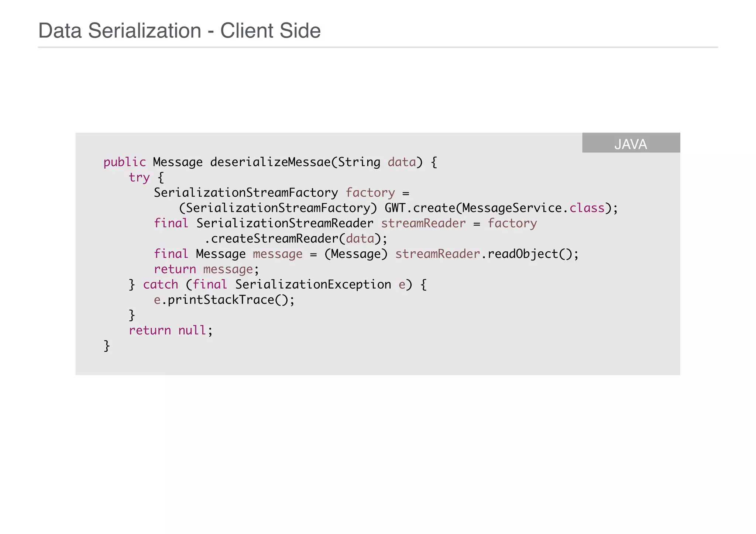Image resolution: width=756 pixels, height=534 pixels.
Task: Click the 'e.printStackTrace();' line
Action: (224, 300)
